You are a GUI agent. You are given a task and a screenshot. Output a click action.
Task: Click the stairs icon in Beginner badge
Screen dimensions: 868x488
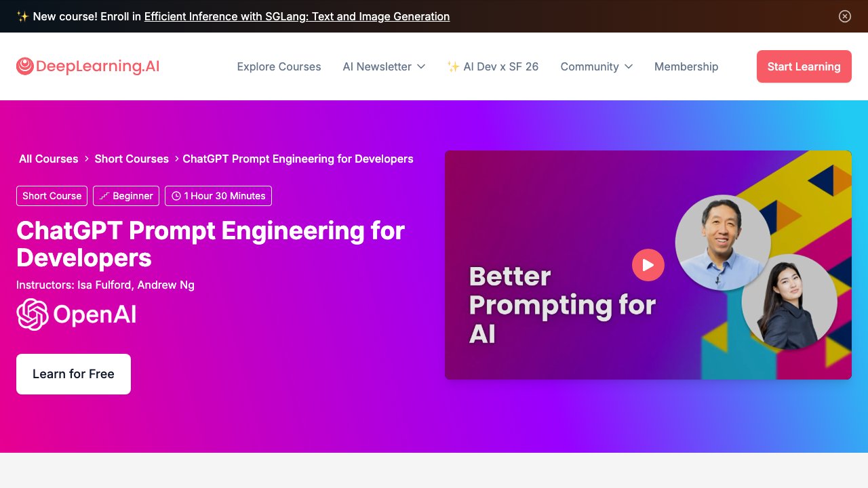pyautogui.click(x=104, y=196)
